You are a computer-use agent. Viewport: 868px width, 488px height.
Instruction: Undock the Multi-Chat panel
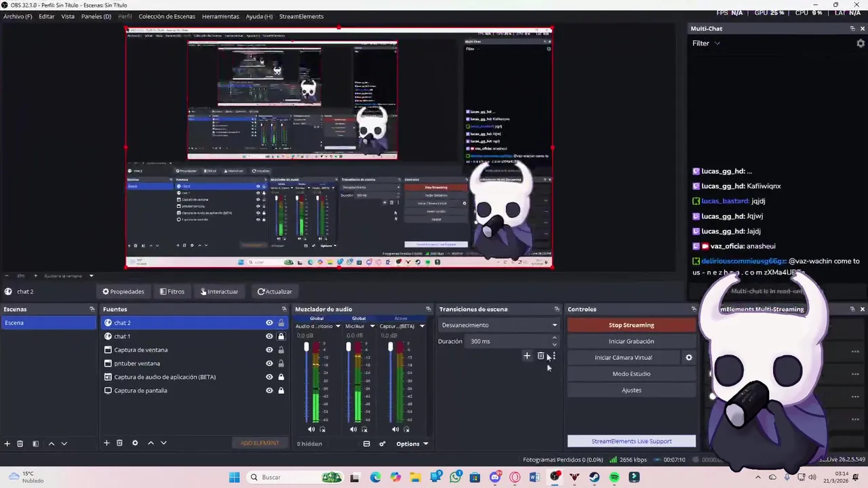[x=852, y=28]
